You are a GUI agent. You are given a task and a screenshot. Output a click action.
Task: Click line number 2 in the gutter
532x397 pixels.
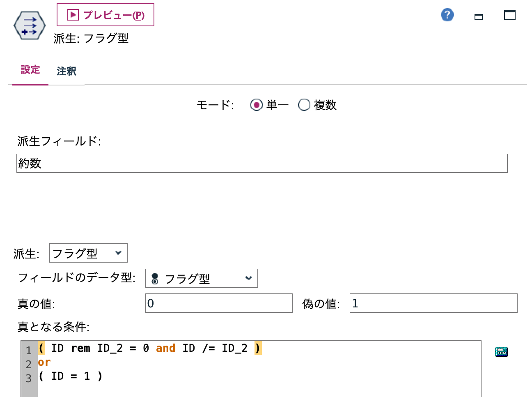(x=28, y=362)
